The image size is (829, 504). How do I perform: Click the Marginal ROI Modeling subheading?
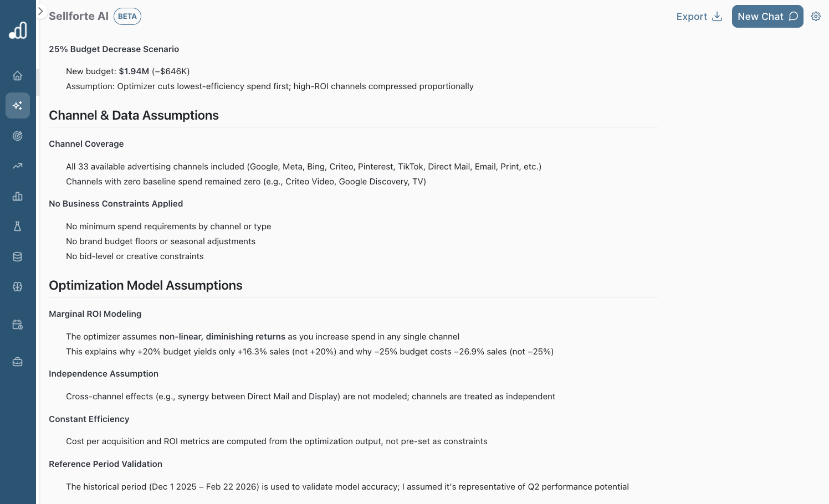coord(95,314)
